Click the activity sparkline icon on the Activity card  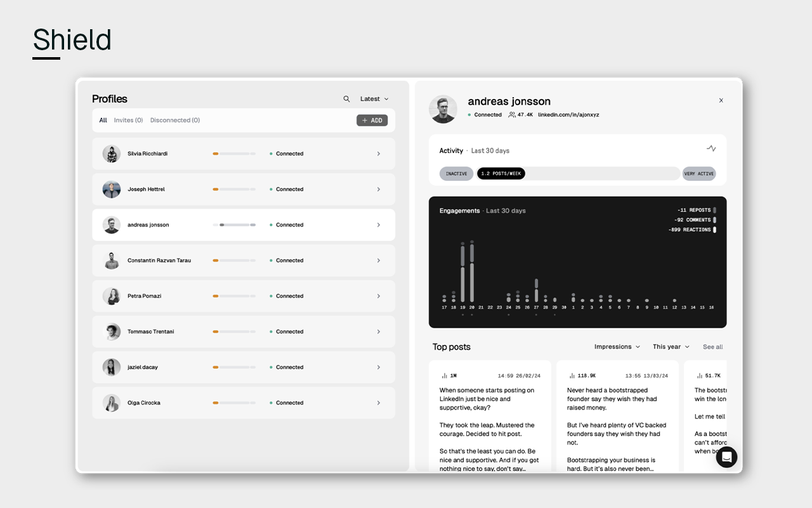(x=711, y=148)
